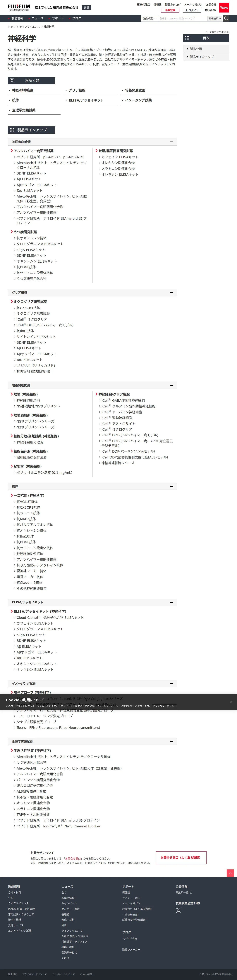Jump to 抗体 category anchor
Screen dimensions: 237x980
click(x=34, y=100)
